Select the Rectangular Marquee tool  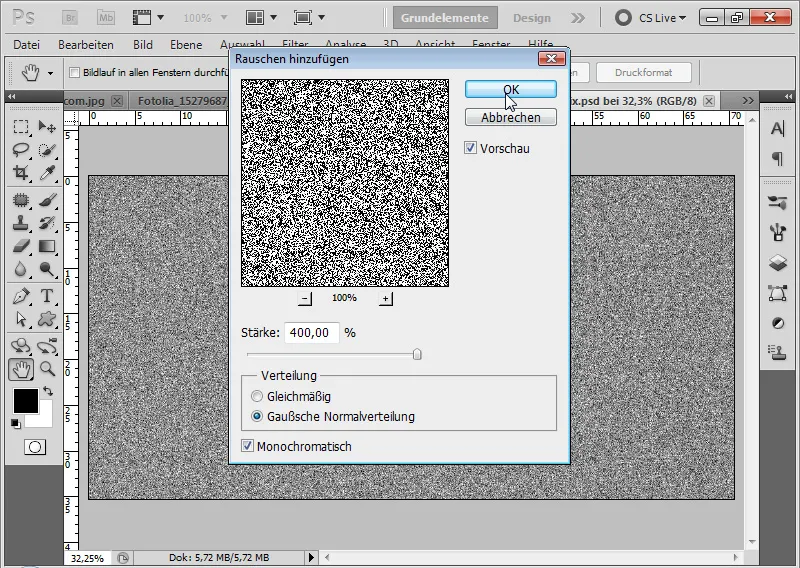point(21,127)
